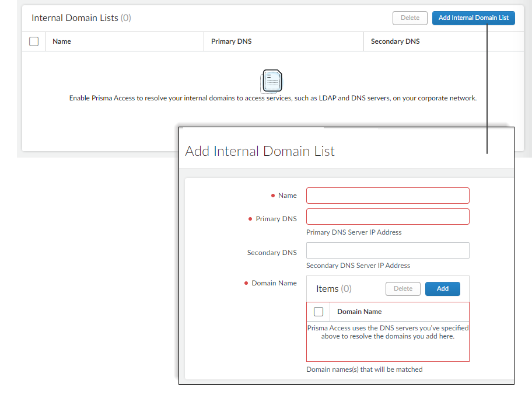Click the Delete button next to Items
The image size is (532, 401).
tap(402, 288)
